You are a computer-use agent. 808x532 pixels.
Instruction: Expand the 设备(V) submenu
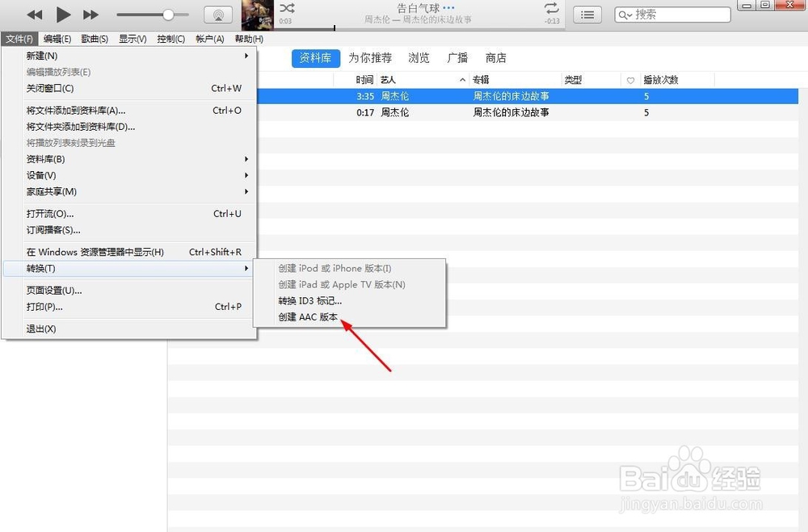tap(128, 175)
